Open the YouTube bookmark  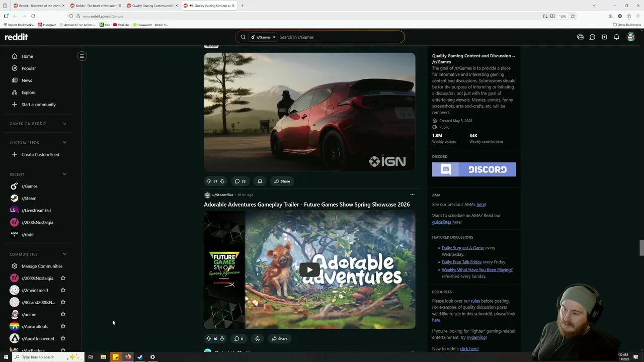coord(121,25)
